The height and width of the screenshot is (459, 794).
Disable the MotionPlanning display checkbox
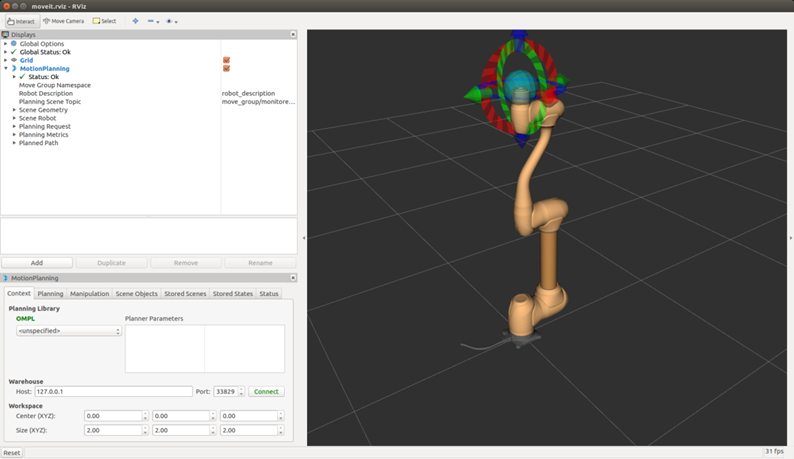pyautogui.click(x=227, y=68)
